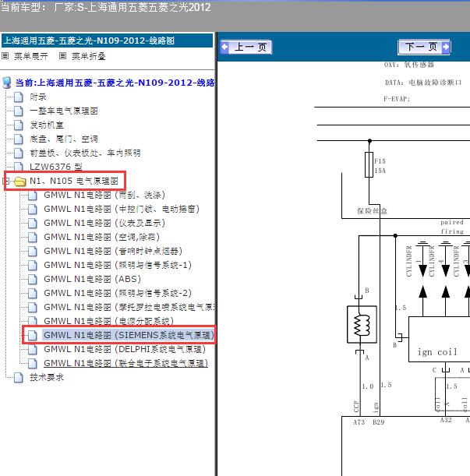Image resolution: width=470 pixels, height=476 pixels.
Task: Collapse the N1、N105 电气原理图 folder toggle
Action: point(5,182)
